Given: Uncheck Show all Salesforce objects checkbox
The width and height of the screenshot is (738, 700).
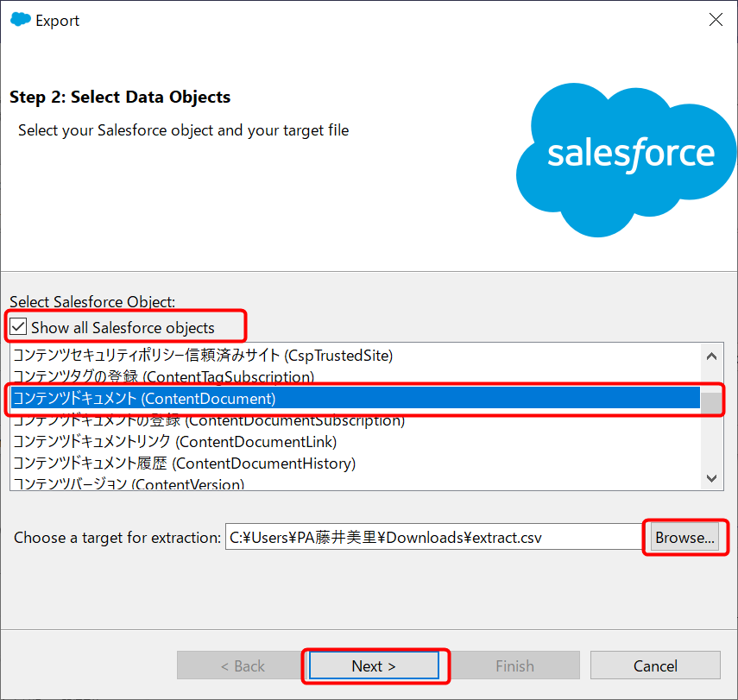Looking at the screenshot, I should [18, 326].
